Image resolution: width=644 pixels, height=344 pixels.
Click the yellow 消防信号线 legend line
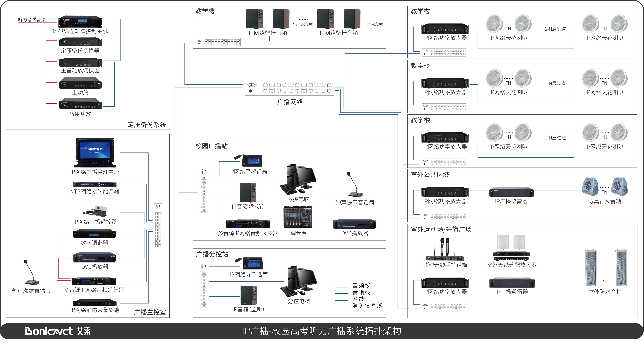tap(341, 307)
